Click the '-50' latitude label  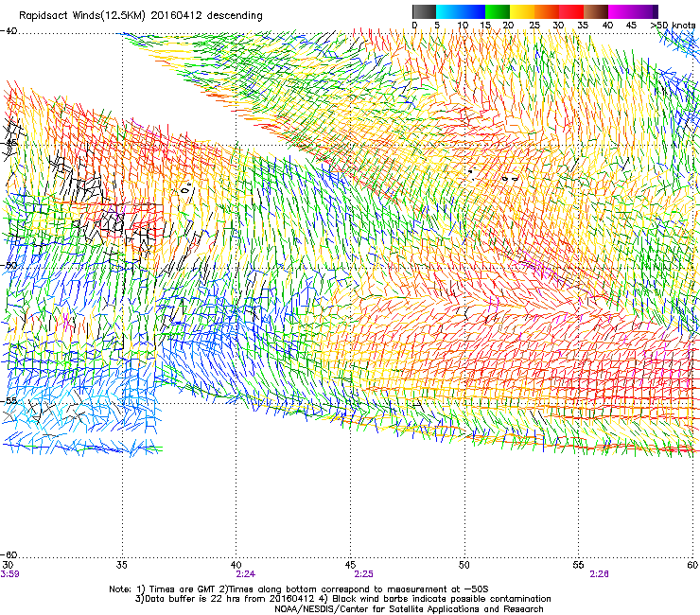9,265
